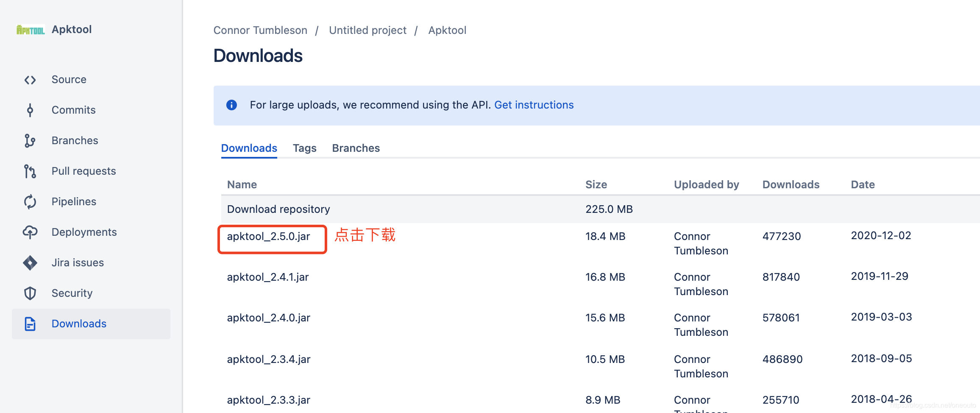Click the blue info icon in banner

click(x=231, y=105)
